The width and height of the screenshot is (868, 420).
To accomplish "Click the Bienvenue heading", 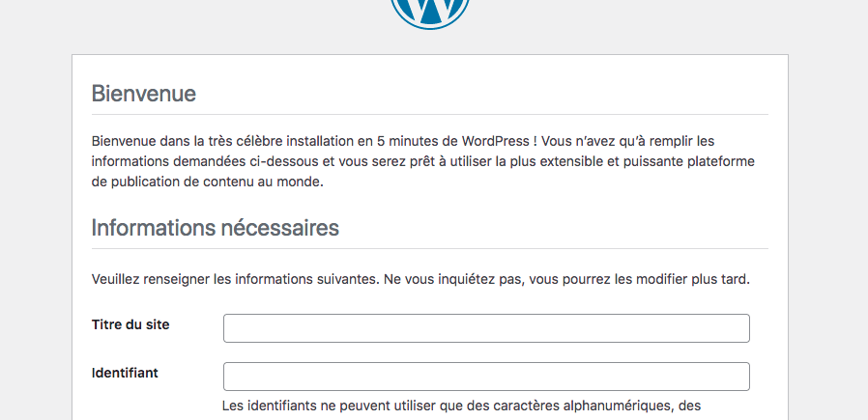I will (143, 94).
